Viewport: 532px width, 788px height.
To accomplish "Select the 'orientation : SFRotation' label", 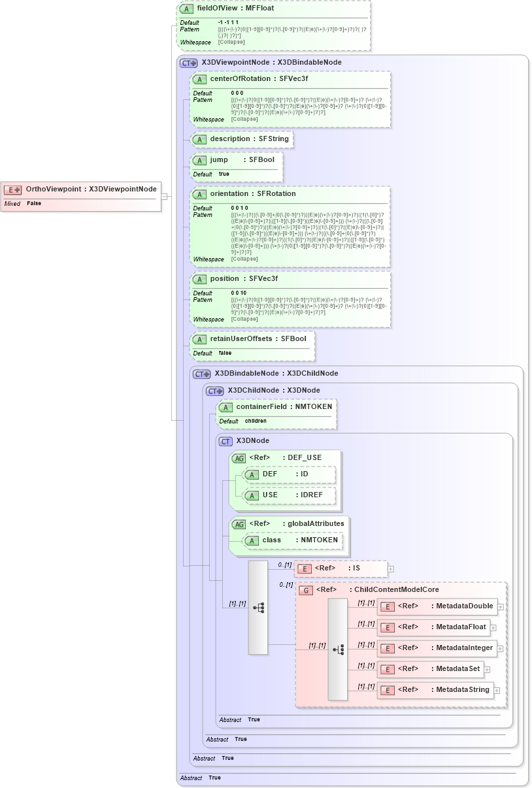I will [x=253, y=194].
